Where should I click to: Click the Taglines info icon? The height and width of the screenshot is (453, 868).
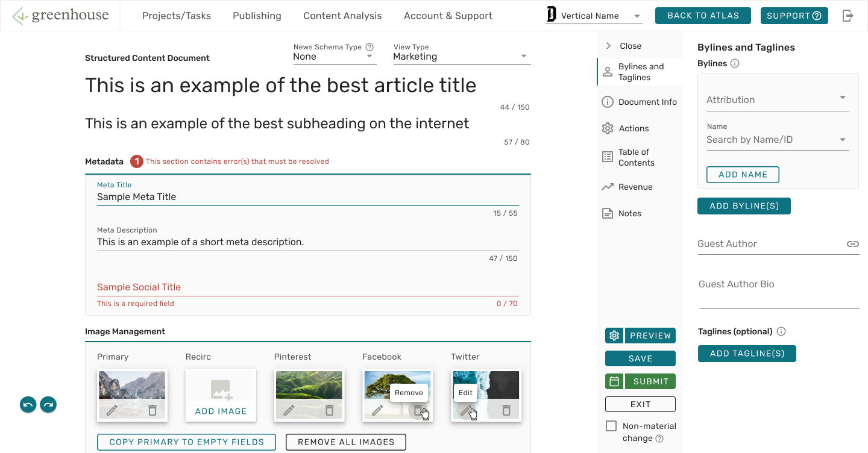(x=781, y=331)
